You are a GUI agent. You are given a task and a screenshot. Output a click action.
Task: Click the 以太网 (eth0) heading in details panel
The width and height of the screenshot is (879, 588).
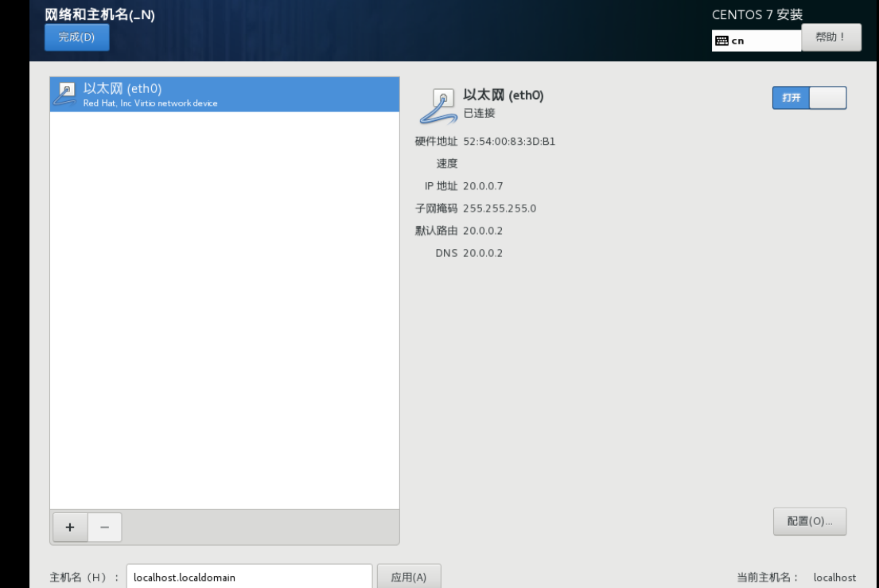pos(503,95)
